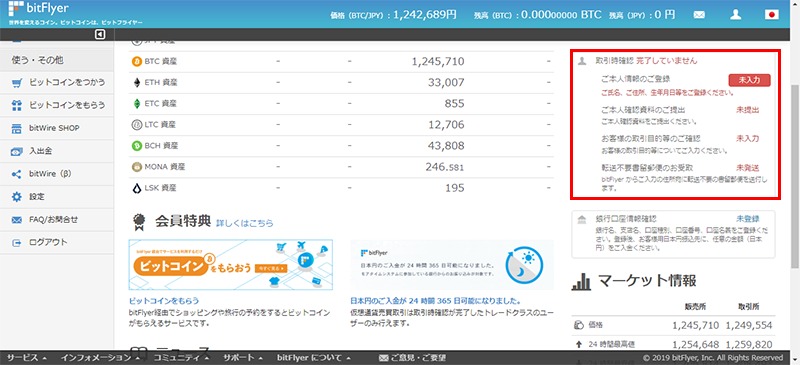The height and width of the screenshot is (365, 800).
Task: Follow the 詳しくはこちら link
Action: [244, 224]
